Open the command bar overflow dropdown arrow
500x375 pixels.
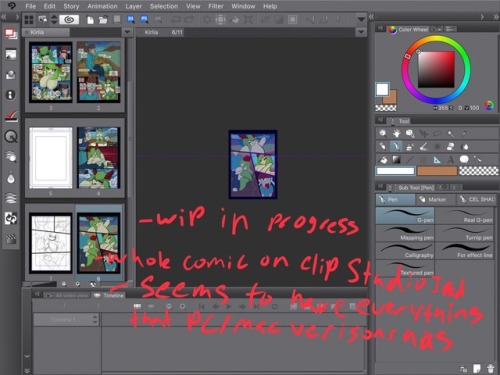pyautogui.click(x=361, y=19)
